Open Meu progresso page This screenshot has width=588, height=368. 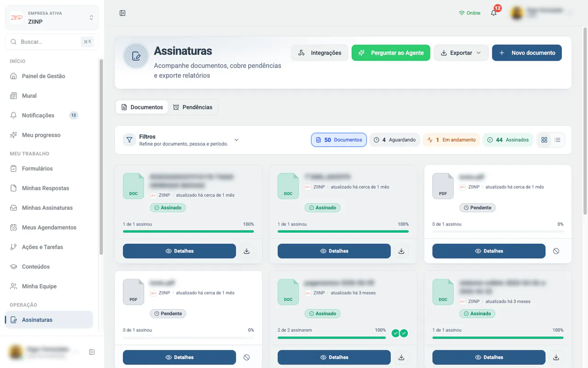[49, 135]
